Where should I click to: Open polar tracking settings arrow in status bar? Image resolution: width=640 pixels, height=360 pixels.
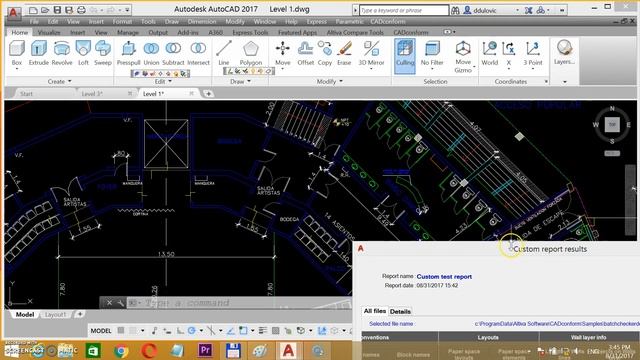click(201, 330)
